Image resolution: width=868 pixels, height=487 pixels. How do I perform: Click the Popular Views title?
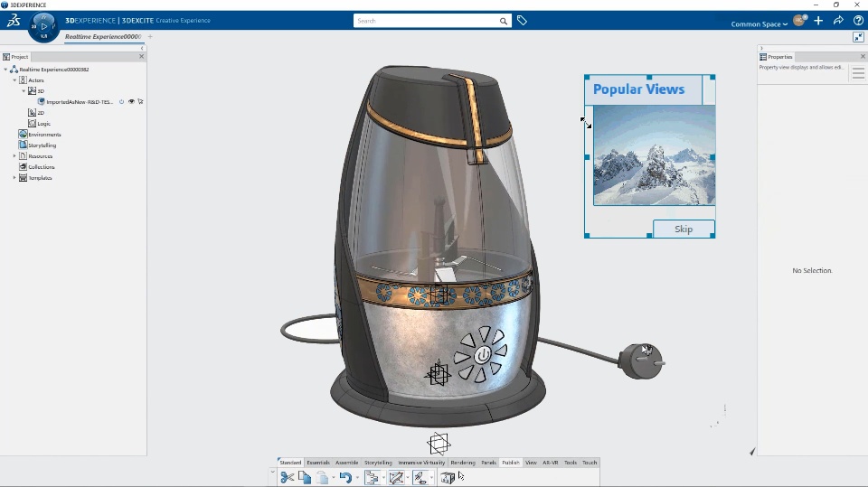(639, 89)
